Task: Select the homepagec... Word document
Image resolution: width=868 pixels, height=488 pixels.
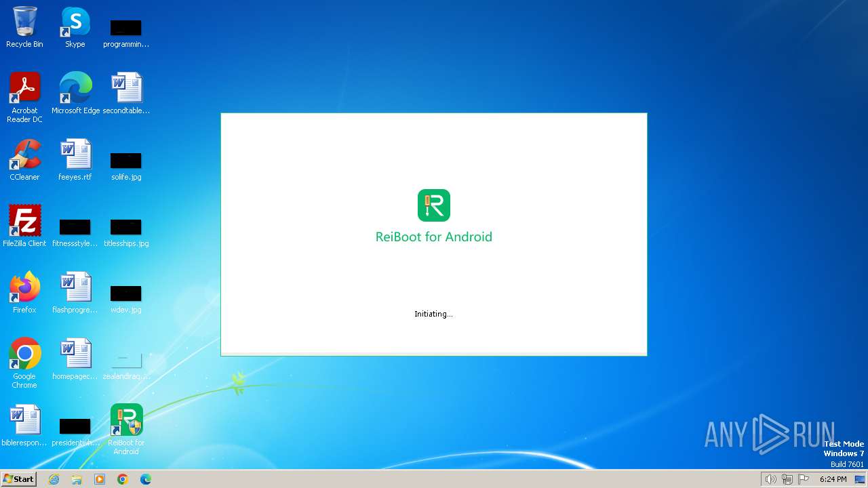Action: 75,359
